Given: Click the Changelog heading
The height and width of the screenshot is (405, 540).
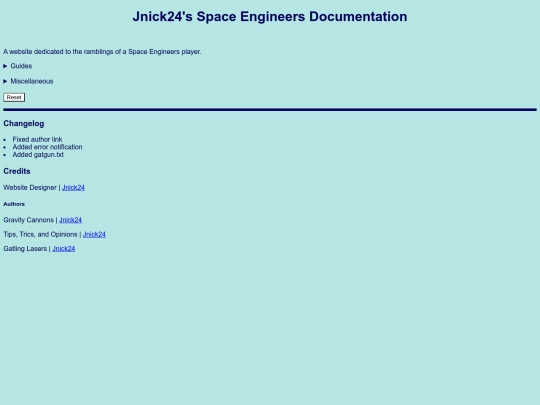Looking at the screenshot, I should click(x=24, y=124).
